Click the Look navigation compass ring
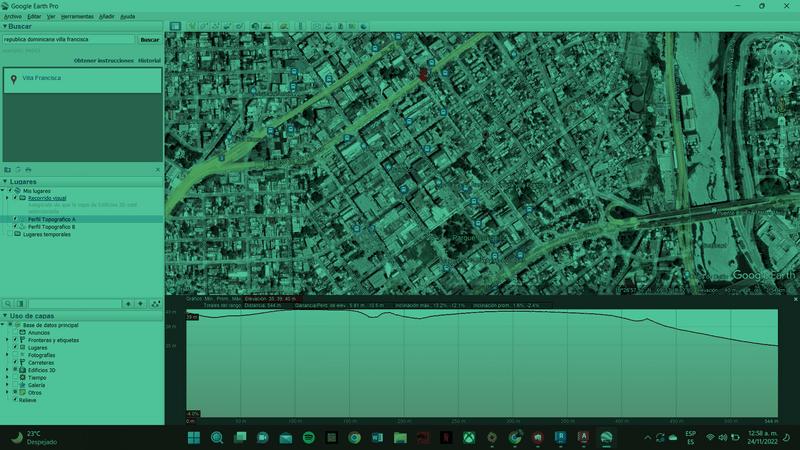 [781, 53]
